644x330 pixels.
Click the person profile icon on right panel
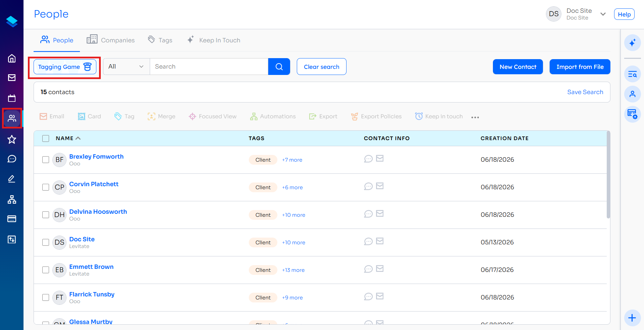(x=632, y=94)
